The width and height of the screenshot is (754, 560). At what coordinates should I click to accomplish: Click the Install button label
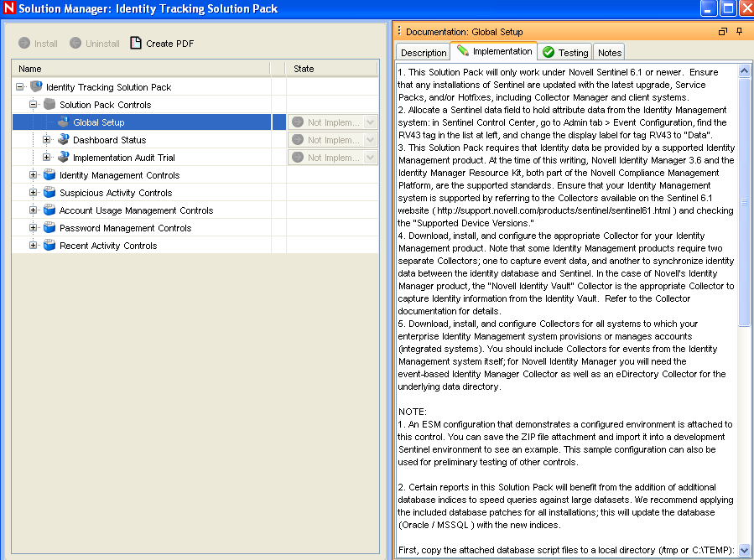point(46,44)
